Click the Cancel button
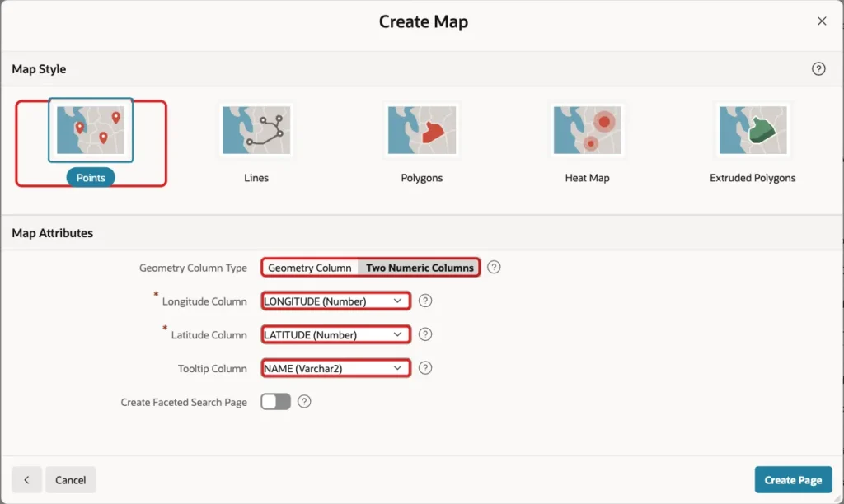The width and height of the screenshot is (844, 504). 71,480
